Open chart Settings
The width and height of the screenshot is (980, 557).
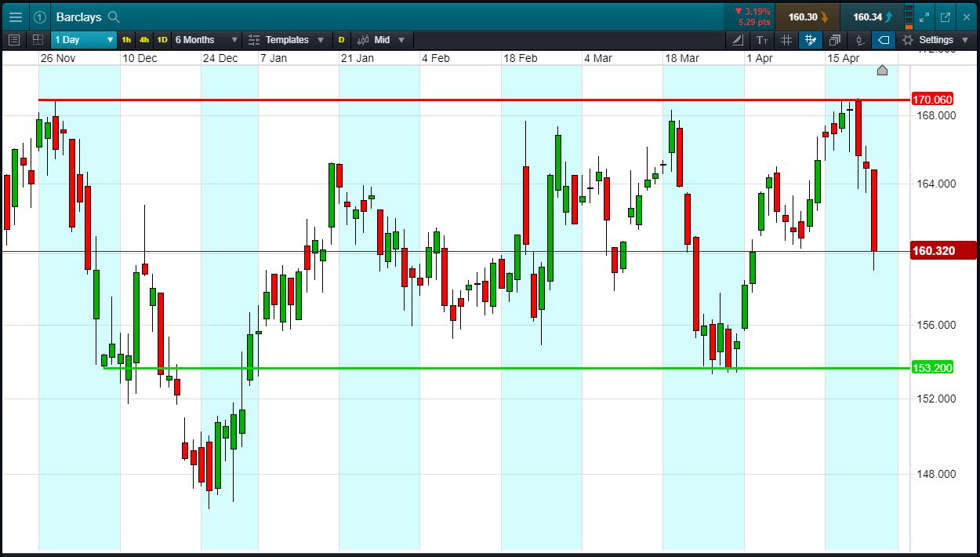(936, 40)
